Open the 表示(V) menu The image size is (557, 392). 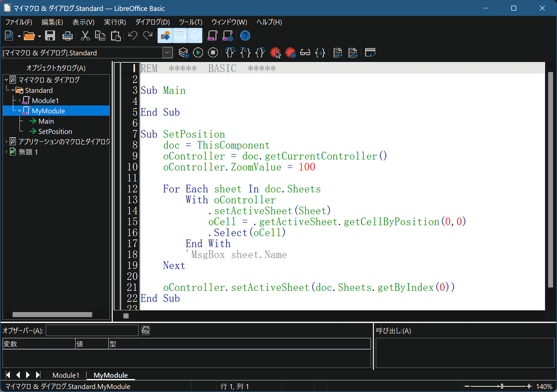pyautogui.click(x=84, y=22)
